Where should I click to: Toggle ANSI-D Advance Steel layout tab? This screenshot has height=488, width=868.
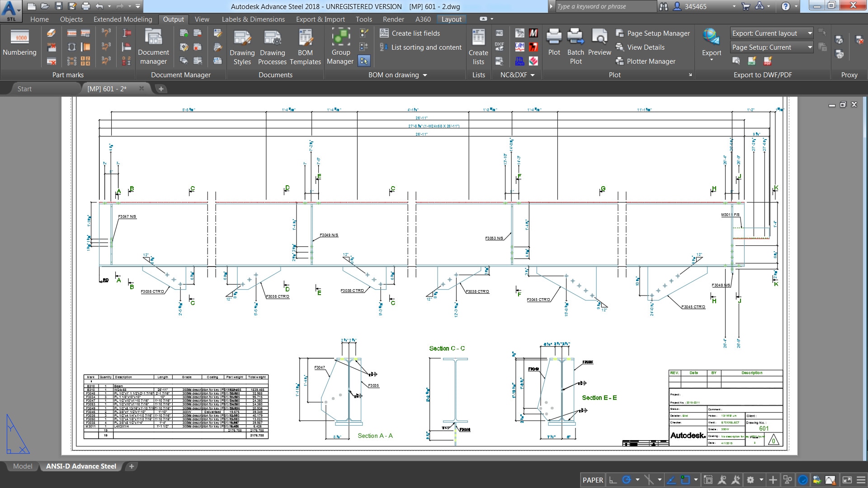pos(81,466)
